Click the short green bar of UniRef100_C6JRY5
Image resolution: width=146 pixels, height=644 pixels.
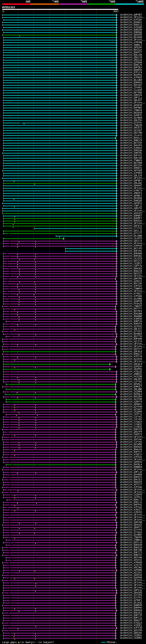coord(34,239)
